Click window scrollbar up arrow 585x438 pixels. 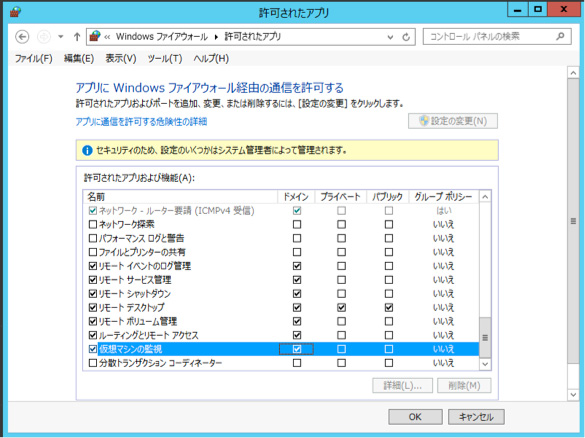click(573, 73)
